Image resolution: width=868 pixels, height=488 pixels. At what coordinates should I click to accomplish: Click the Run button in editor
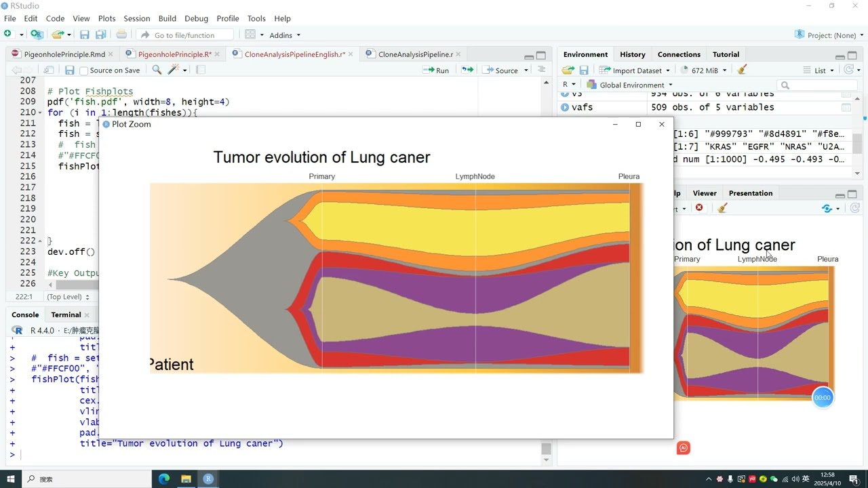436,70
